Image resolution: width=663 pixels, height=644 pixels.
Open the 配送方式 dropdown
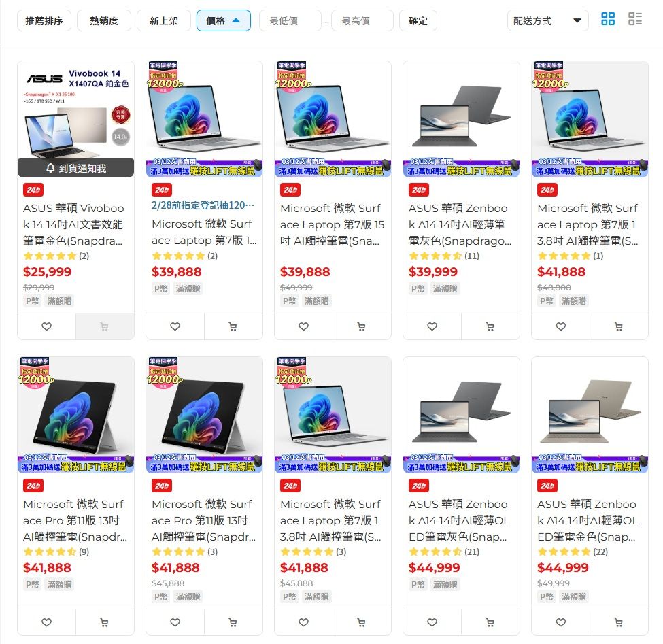pyautogui.click(x=547, y=20)
